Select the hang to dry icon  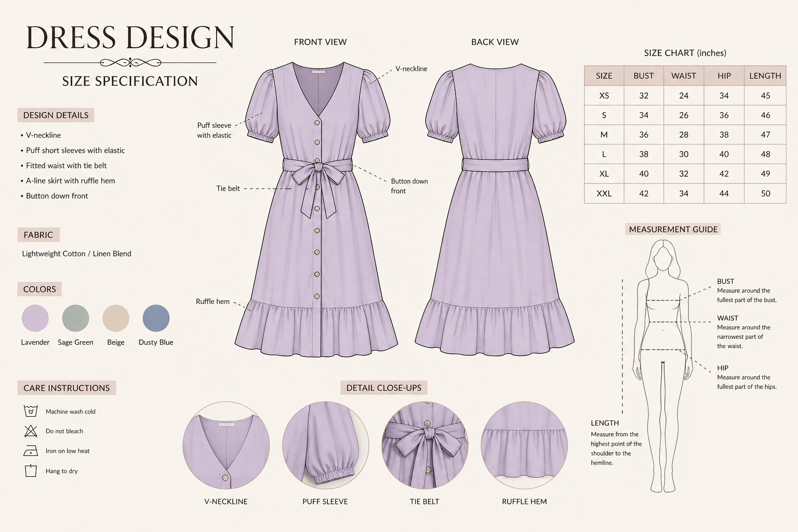(x=30, y=471)
